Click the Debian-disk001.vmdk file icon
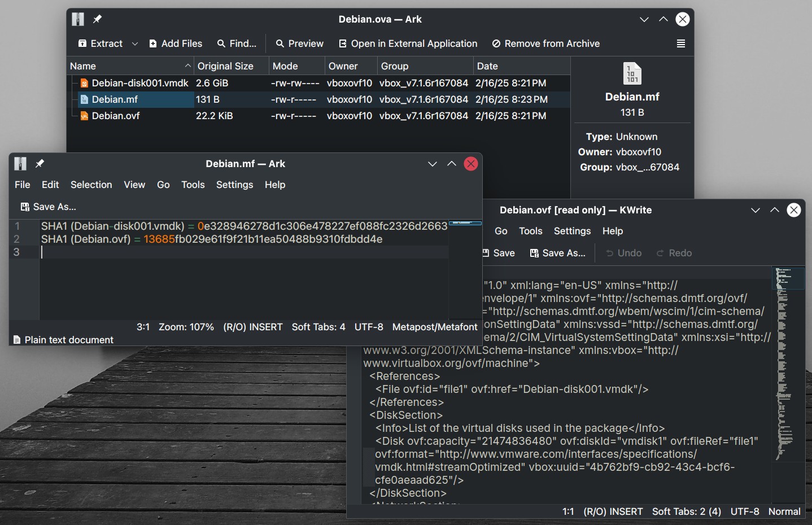812x525 pixels. [84, 83]
